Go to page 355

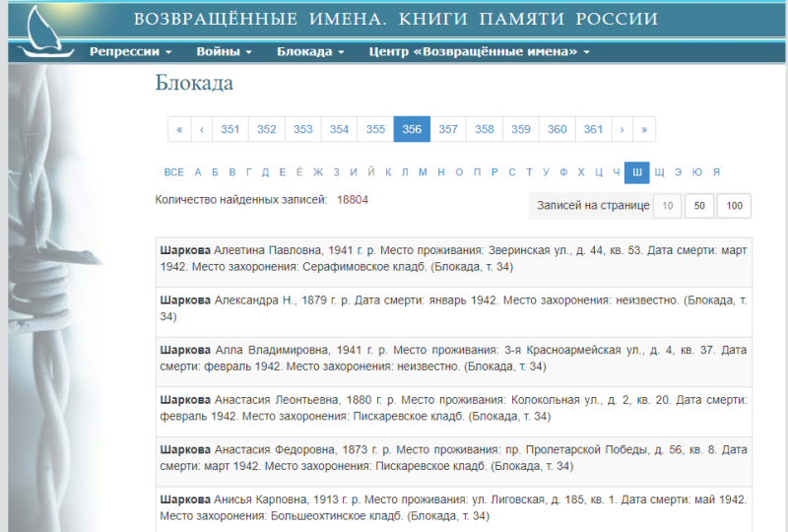[x=375, y=129]
